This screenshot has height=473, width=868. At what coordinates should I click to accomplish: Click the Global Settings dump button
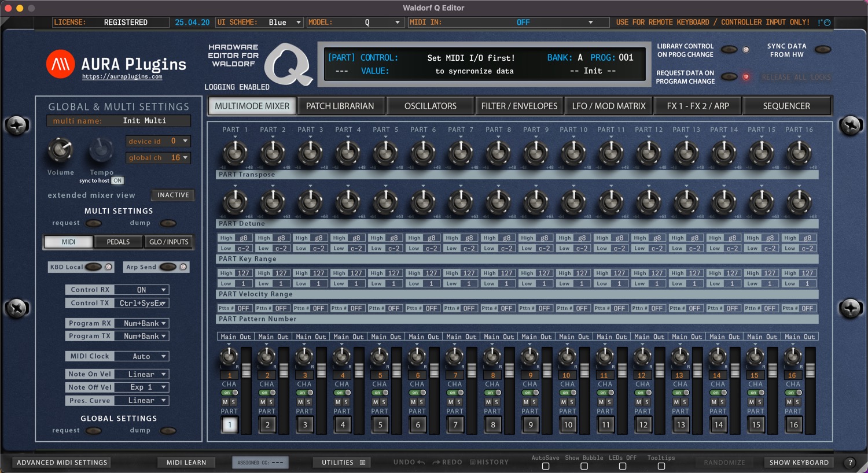click(x=168, y=430)
